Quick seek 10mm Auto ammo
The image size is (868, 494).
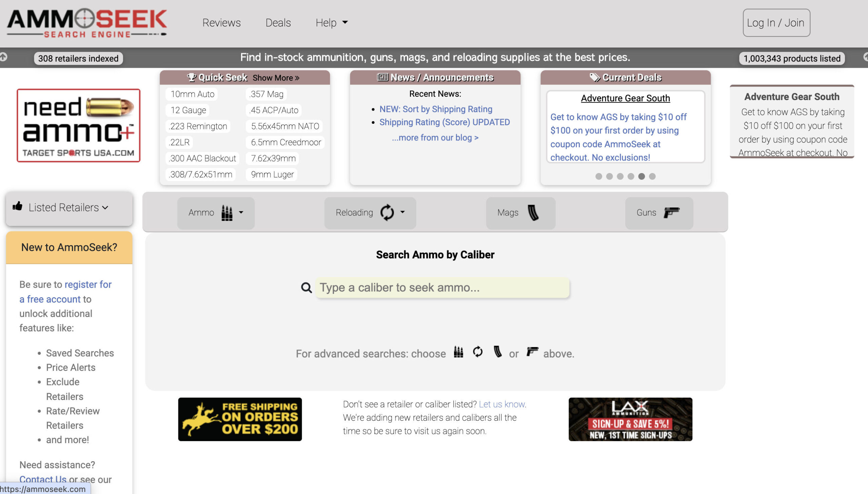(192, 94)
